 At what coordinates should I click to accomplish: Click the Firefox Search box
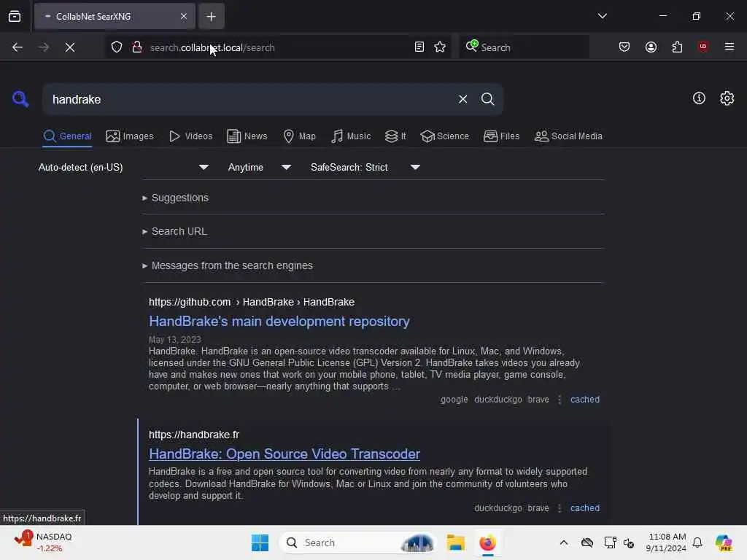pyautogui.click(x=524, y=47)
